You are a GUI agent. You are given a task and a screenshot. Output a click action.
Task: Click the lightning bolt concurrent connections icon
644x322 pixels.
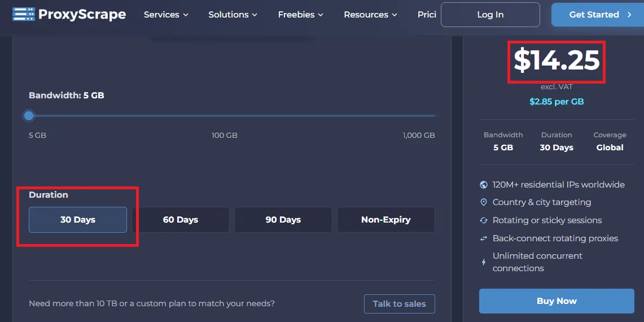[483, 262]
